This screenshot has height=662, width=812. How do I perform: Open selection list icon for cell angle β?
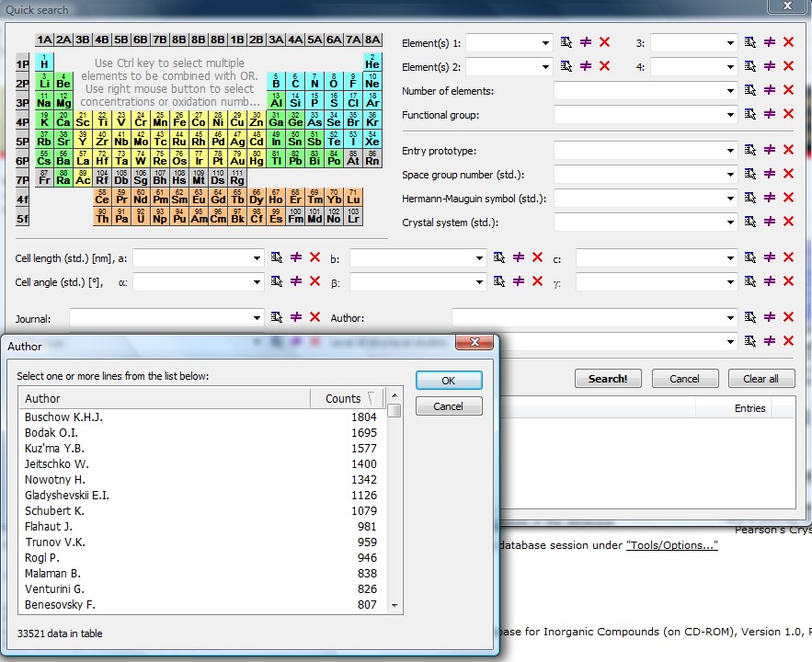pos(499,281)
